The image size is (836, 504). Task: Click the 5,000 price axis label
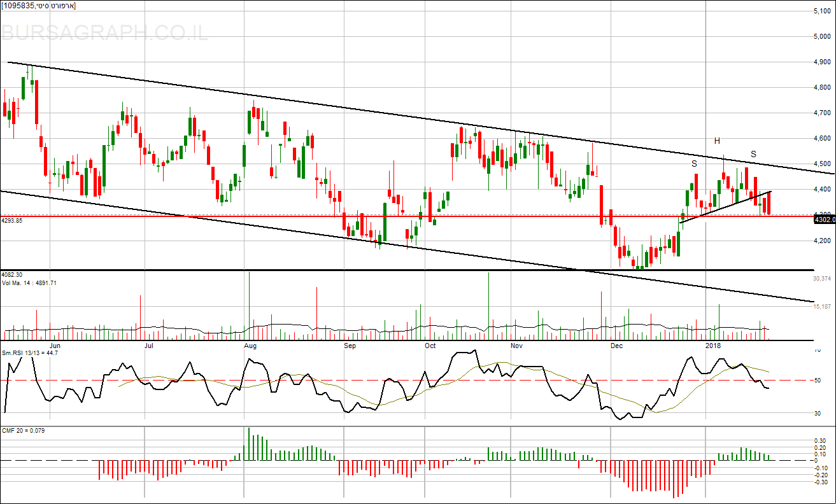coord(823,36)
